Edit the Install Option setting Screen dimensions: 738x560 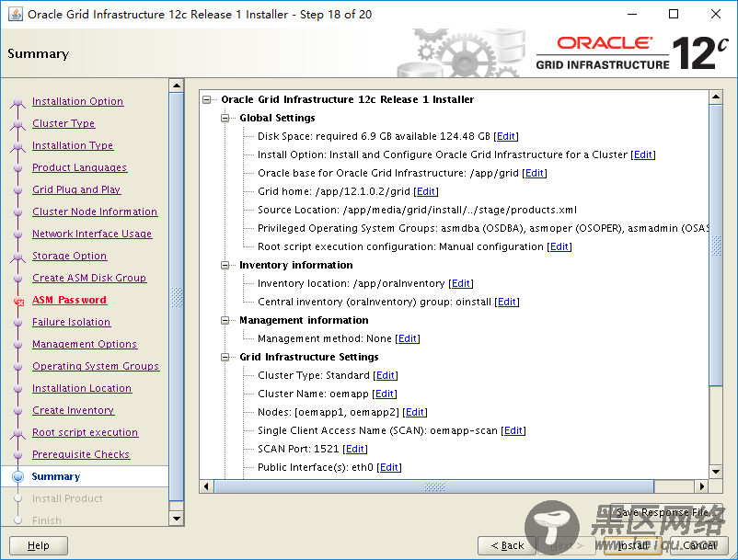click(x=643, y=154)
